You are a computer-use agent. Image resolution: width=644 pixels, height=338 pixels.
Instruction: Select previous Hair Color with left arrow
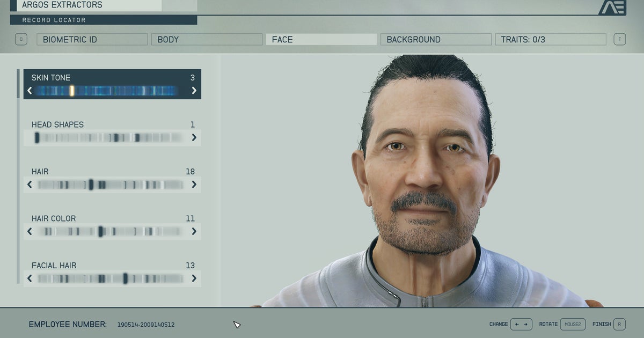pyautogui.click(x=30, y=232)
